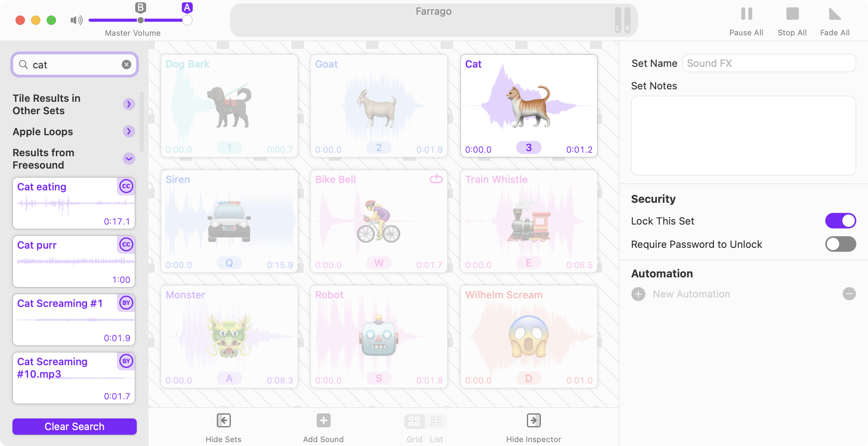
Task: Click the loop icon on Bike Bell tile
Action: [x=436, y=179]
